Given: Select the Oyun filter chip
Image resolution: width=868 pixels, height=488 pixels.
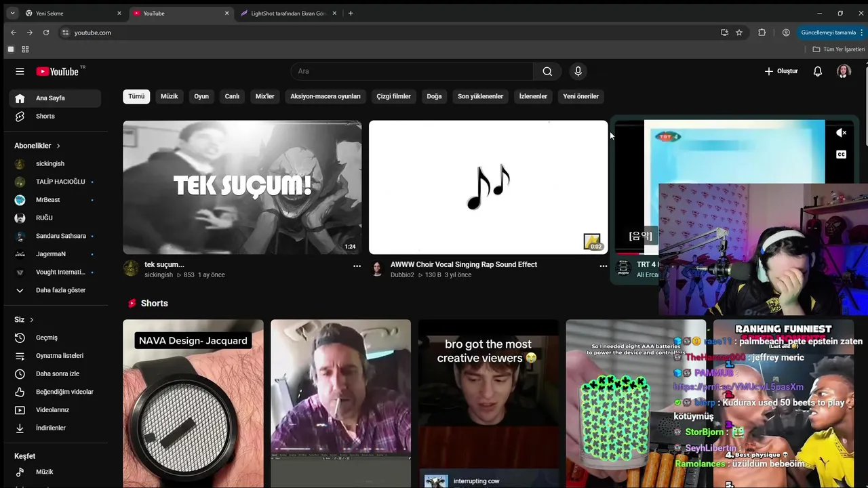Looking at the screenshot, I should (201, 96).
